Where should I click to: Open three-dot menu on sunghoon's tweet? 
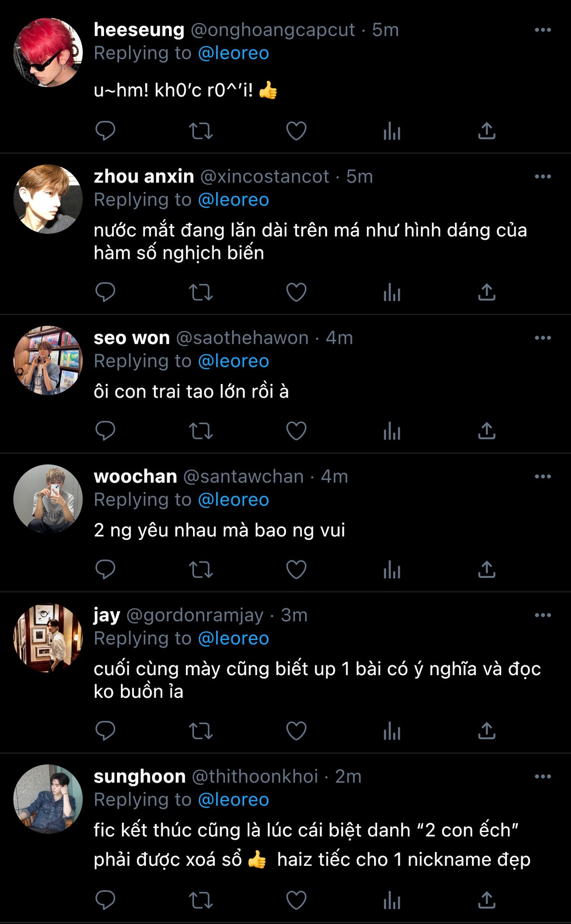point(543,776)
